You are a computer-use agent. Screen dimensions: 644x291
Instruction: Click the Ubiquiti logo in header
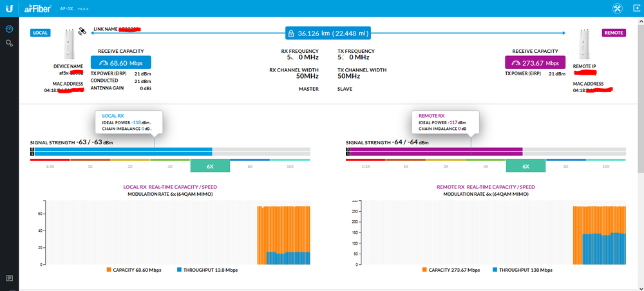point(9,8)
